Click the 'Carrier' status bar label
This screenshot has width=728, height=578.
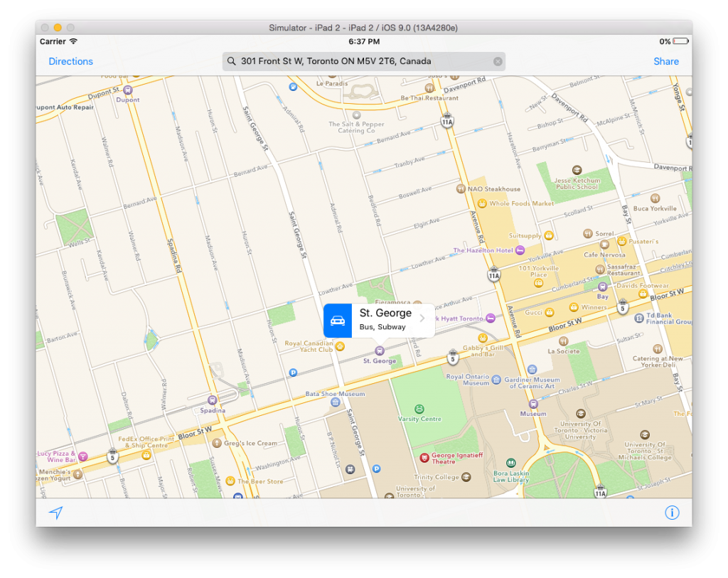tap(53, 41)
